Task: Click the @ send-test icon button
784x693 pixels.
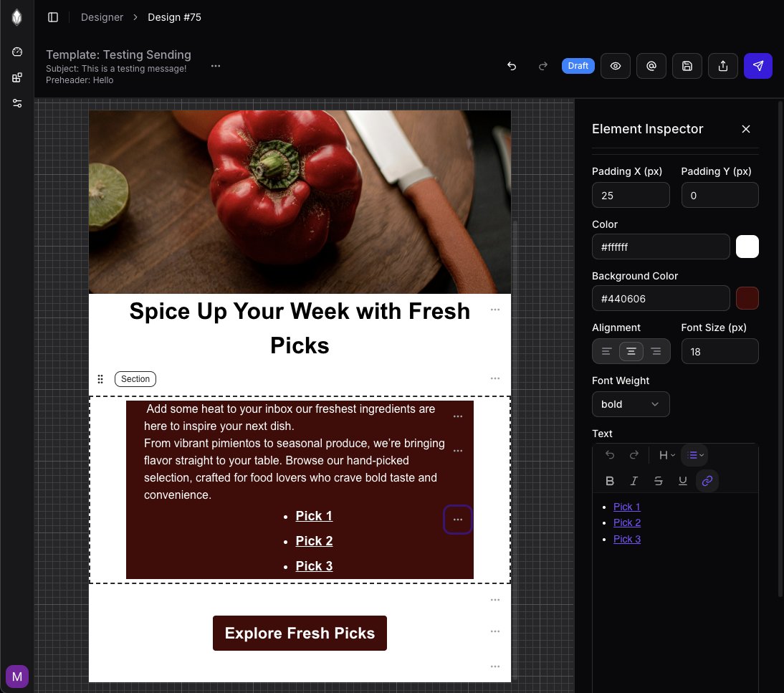Action: [651, 66]
